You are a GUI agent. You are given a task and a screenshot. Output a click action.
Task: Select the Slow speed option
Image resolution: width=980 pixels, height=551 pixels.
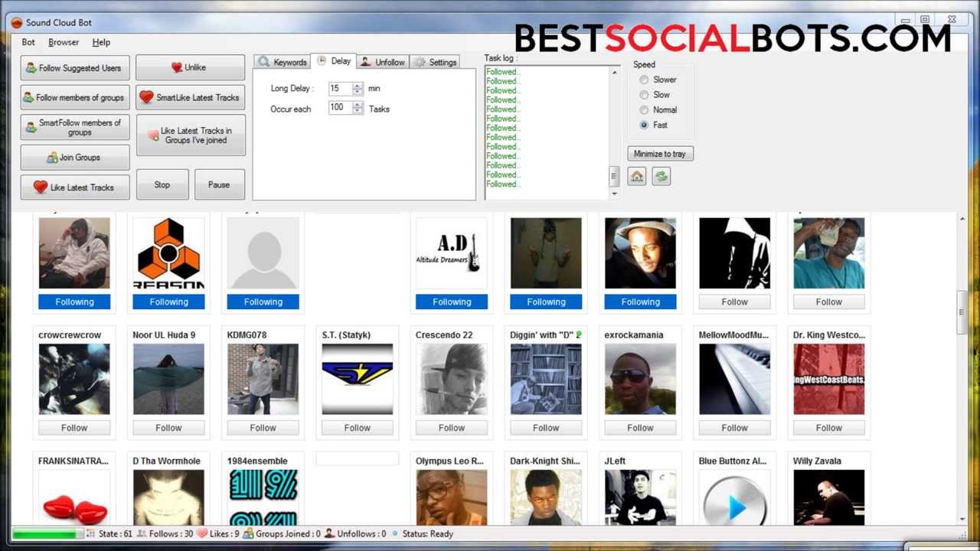pyautogui.click(x=644, y=95)
